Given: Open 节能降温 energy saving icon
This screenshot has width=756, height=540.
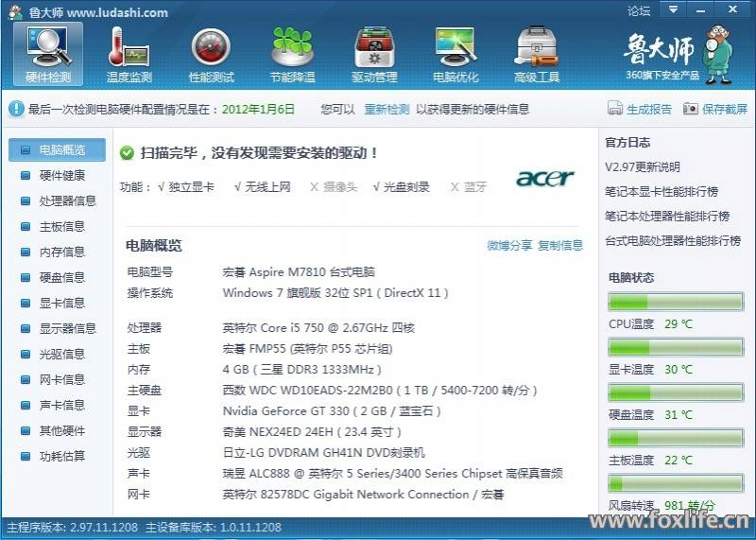Looking at the screenshot, I should (x=292, y=53).
